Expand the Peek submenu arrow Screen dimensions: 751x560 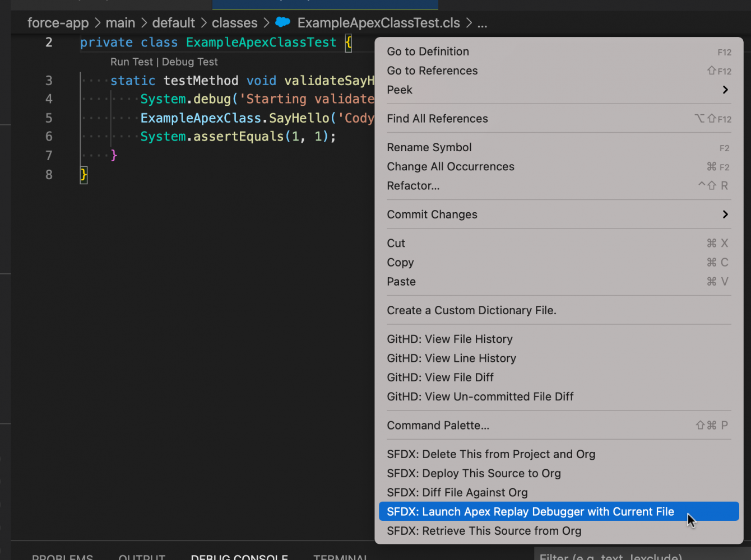tap(725, 90)
